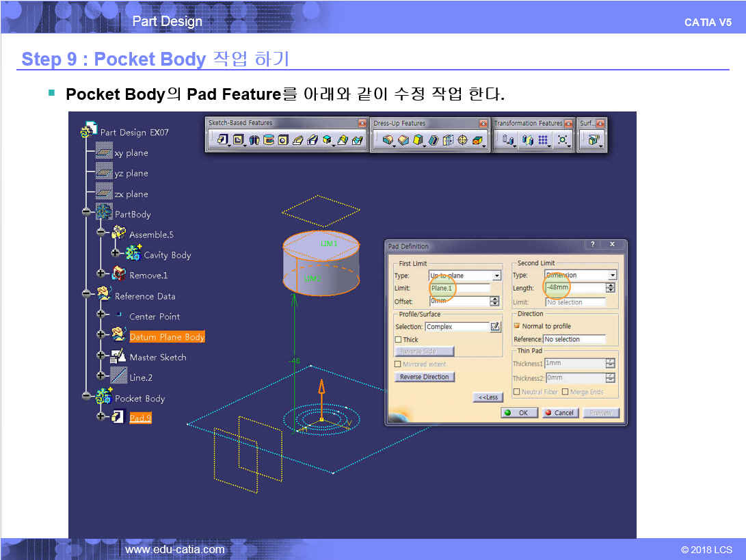Toggle the Normal to profile checkbox

point(517,326)
